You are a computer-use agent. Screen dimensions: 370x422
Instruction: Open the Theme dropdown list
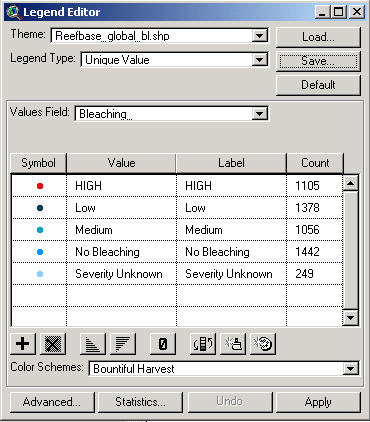click(x=260, y=36)
